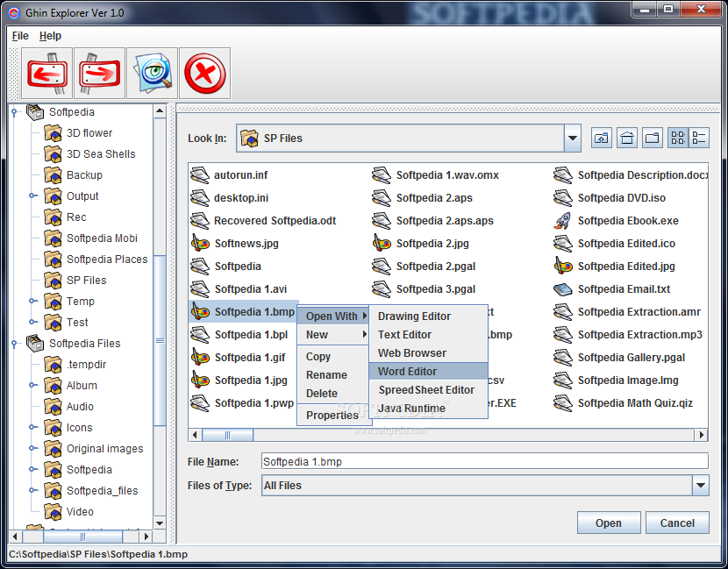Click Softpedia 2.jpg palette icon

pyautogui.click(x=382, y=243)
